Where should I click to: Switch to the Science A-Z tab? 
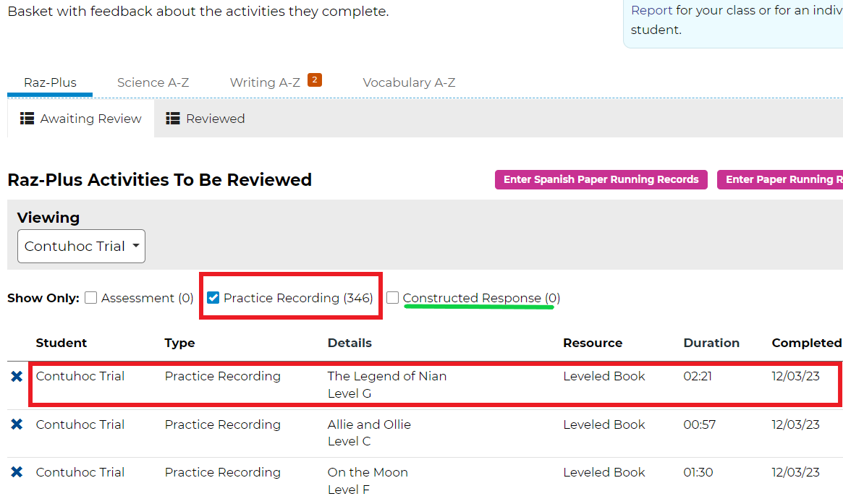153,82
